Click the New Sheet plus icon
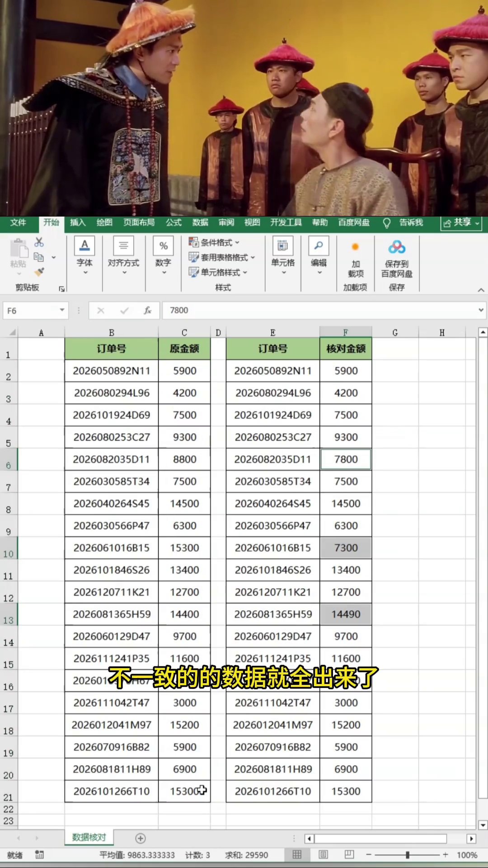Screen dimensions: 488x868 (x=141, y=839)
